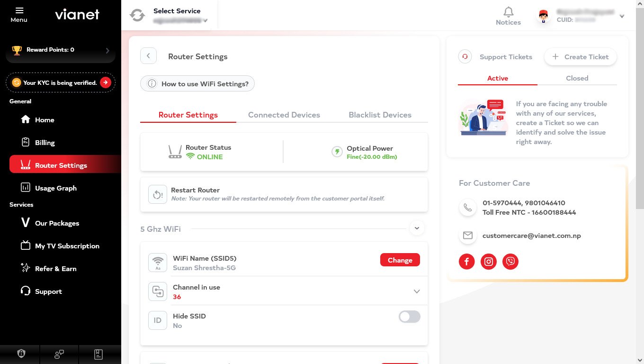Viewport: 644px width, 364px height.
Task: Click the back arrow beside Router Settings
Action: 148,56
